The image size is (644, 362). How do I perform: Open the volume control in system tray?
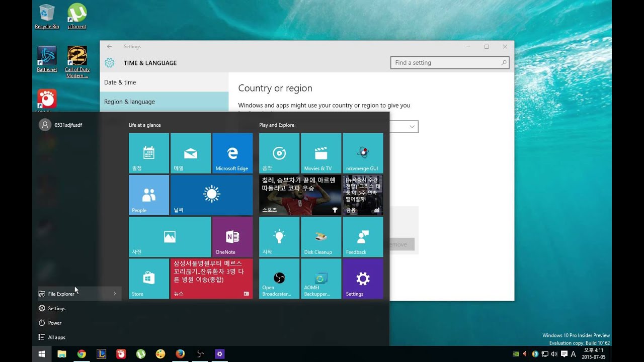(x=554, y=354)
